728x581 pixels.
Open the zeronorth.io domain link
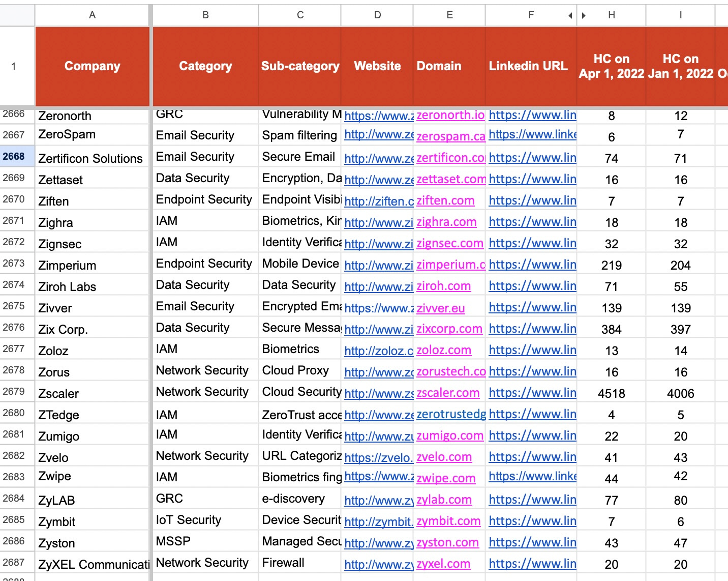pyautogui.click(x=450, y=115)
